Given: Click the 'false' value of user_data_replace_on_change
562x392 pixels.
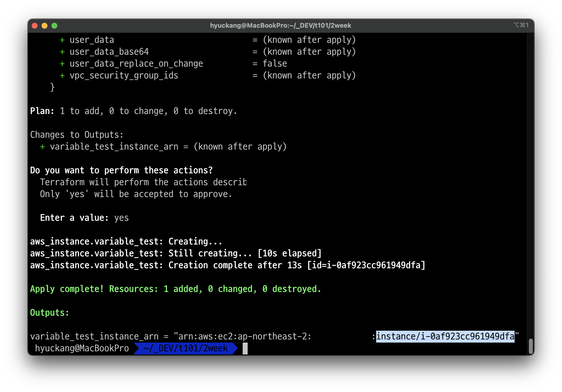Looking at the screenshot, I should [275, 64].
